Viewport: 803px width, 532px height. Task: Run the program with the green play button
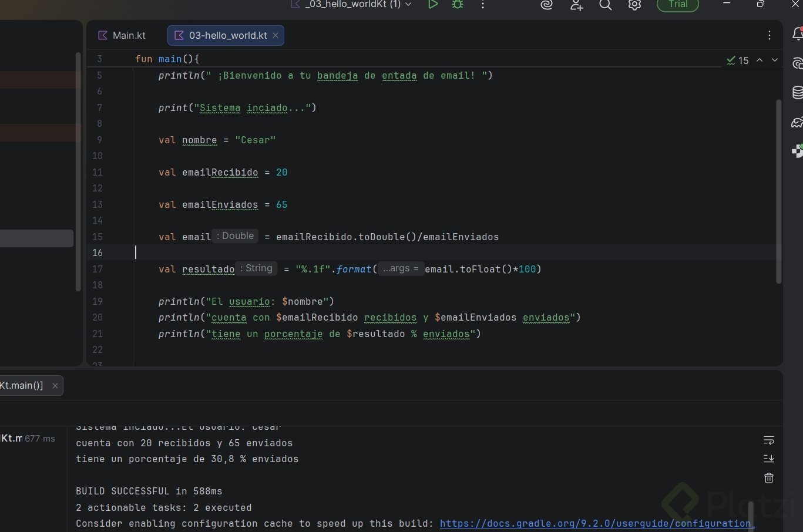pos(433,5)
